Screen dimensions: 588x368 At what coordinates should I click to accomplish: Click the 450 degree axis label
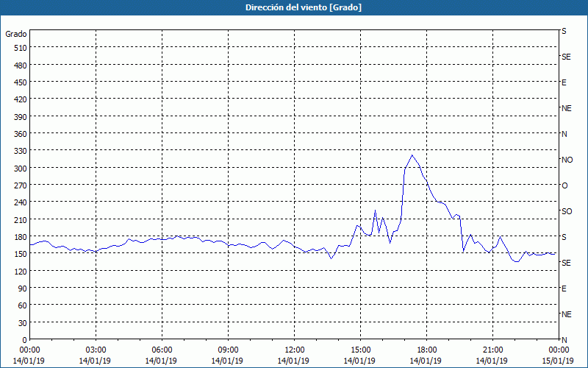[21, 82]
